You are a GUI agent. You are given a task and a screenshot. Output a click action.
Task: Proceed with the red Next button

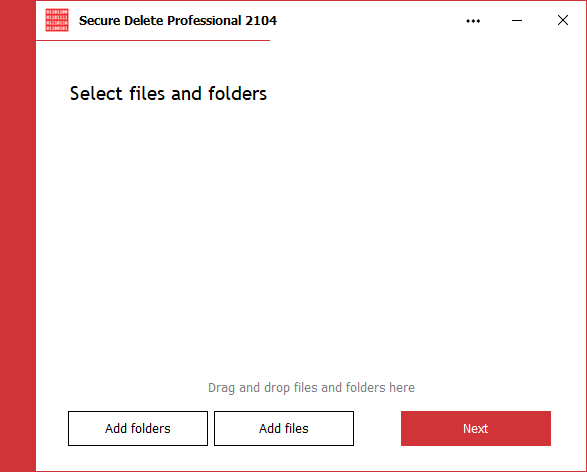tap(476, 429)
